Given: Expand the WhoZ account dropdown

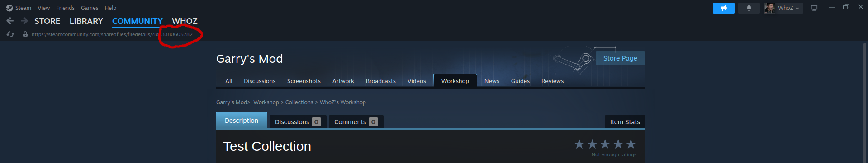Looking at the screenshot, I should [789, 8].
